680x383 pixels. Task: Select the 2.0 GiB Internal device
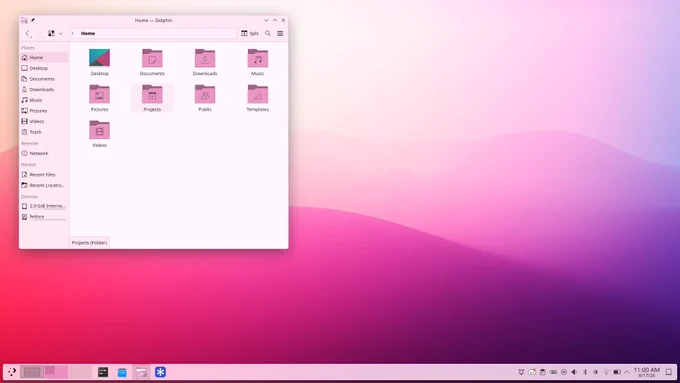[44, 206]
